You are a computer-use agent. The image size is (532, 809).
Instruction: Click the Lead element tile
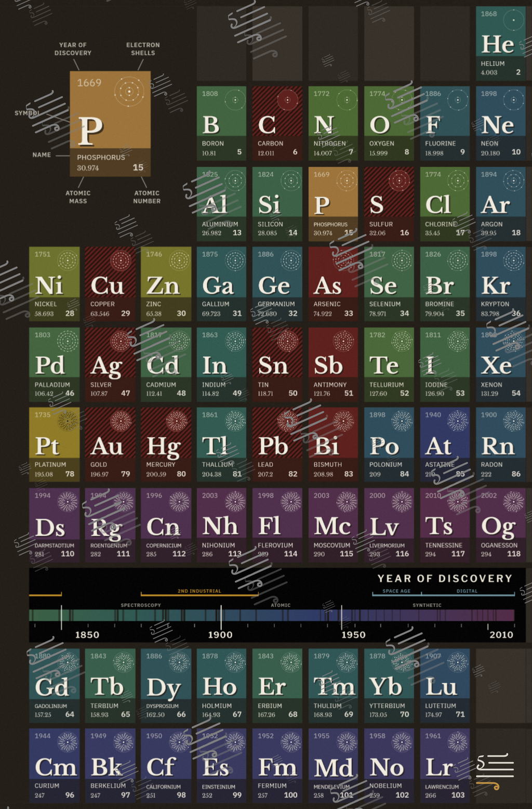tap(277, 445)
